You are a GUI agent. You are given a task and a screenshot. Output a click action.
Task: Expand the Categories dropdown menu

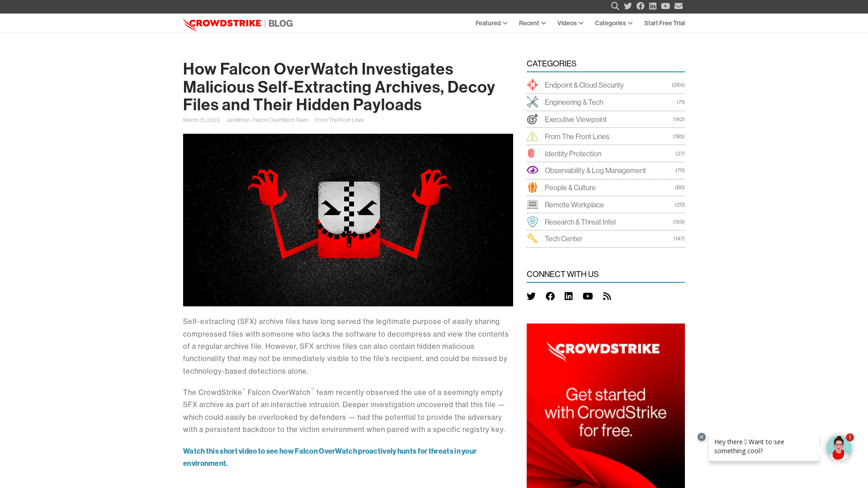614,23
